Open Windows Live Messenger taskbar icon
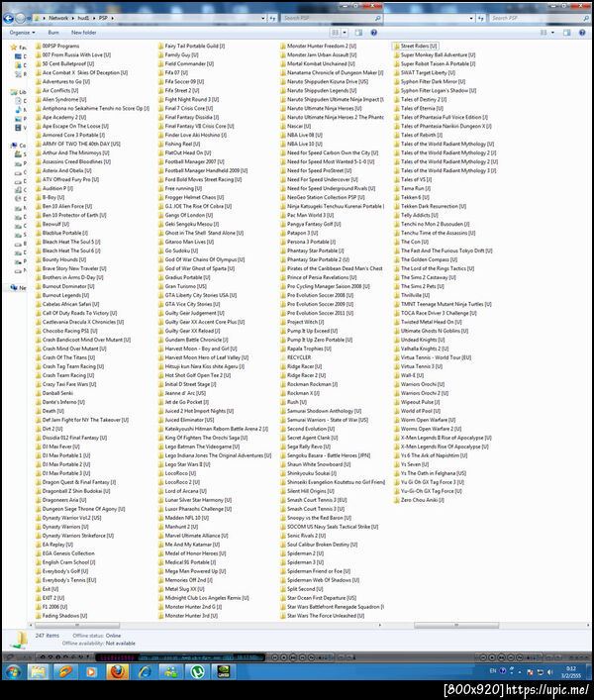The width and height of the screenshot is (594, 700). [x=170, y=672]
